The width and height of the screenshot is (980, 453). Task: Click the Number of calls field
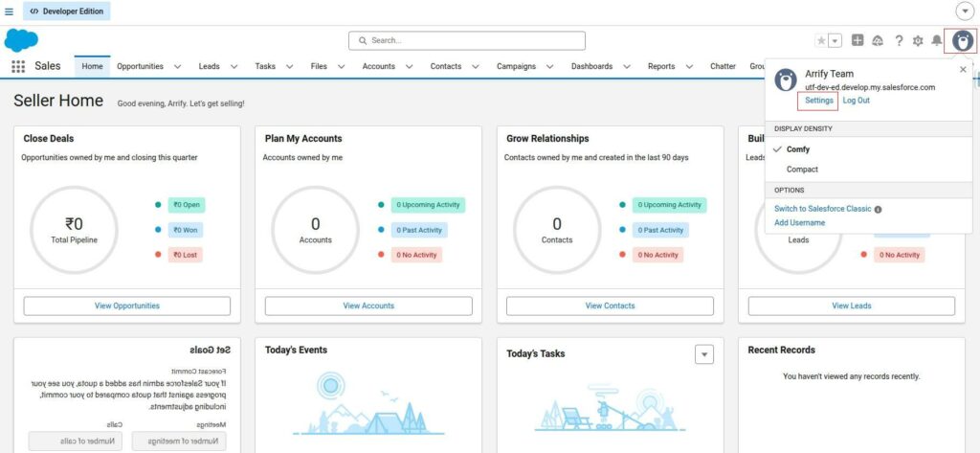click(75, 442)
